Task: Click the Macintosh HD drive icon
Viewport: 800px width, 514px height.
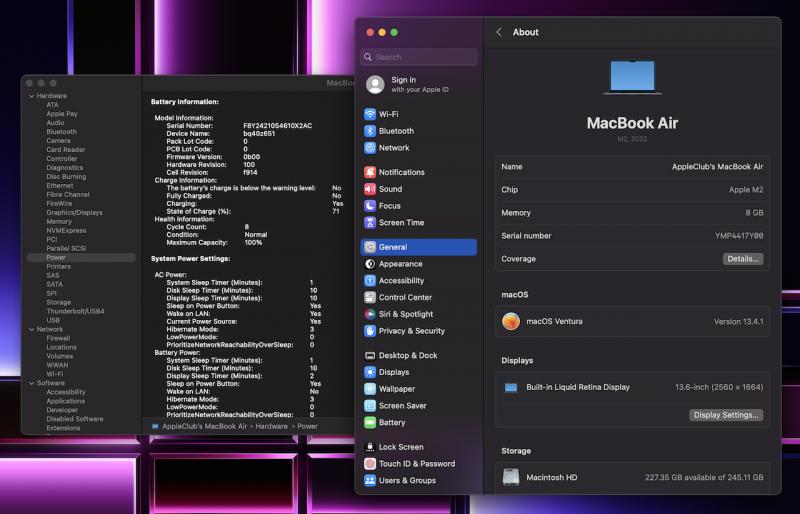Action: click(x=511, y=477)
